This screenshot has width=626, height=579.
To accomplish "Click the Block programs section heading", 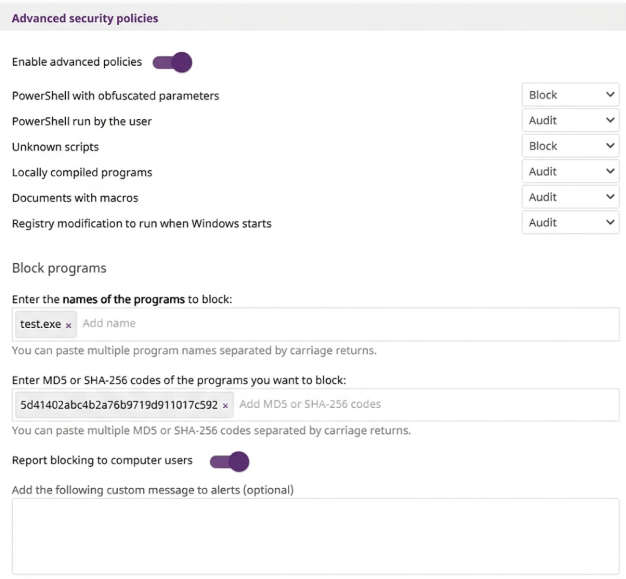I will click(x=59, y=268).
